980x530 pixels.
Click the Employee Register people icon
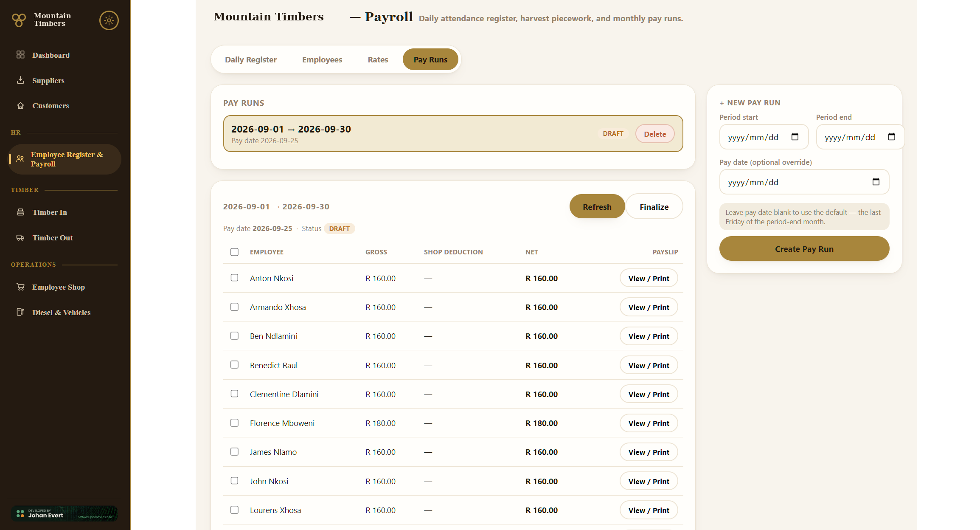coord(20,159)
